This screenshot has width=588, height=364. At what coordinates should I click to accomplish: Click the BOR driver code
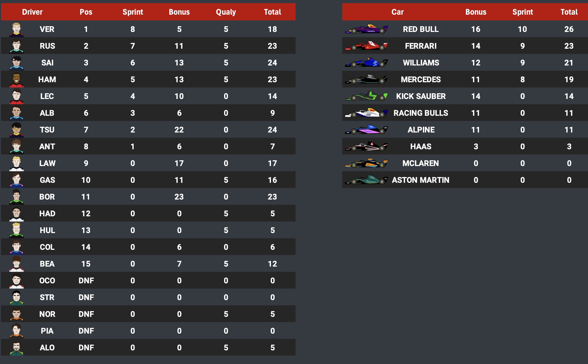click(47, 197)
